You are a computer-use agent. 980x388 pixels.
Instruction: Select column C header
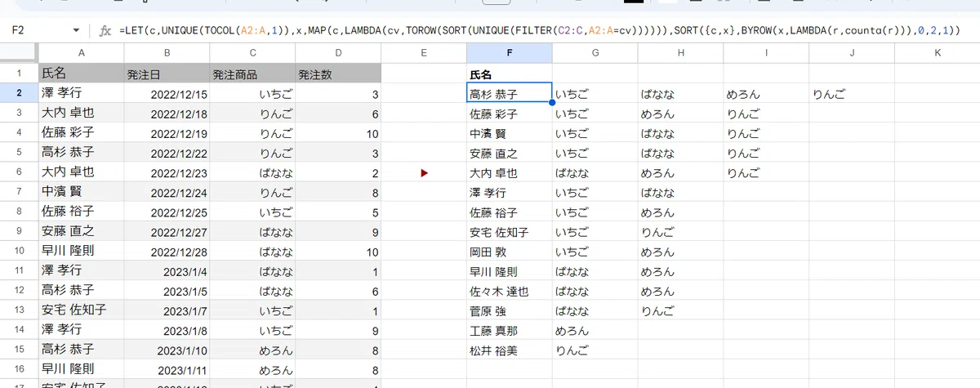coord(252,52)
